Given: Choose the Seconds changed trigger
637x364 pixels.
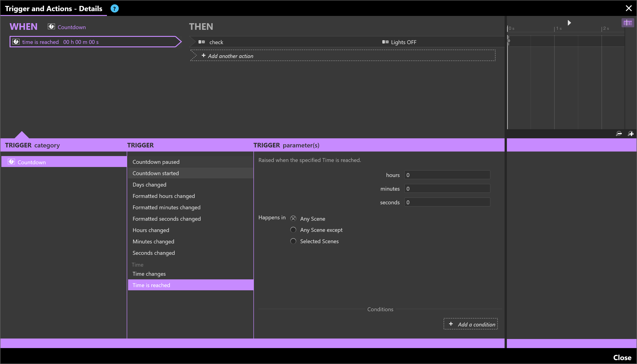Looking at the screenshot, I should point(191,253).
